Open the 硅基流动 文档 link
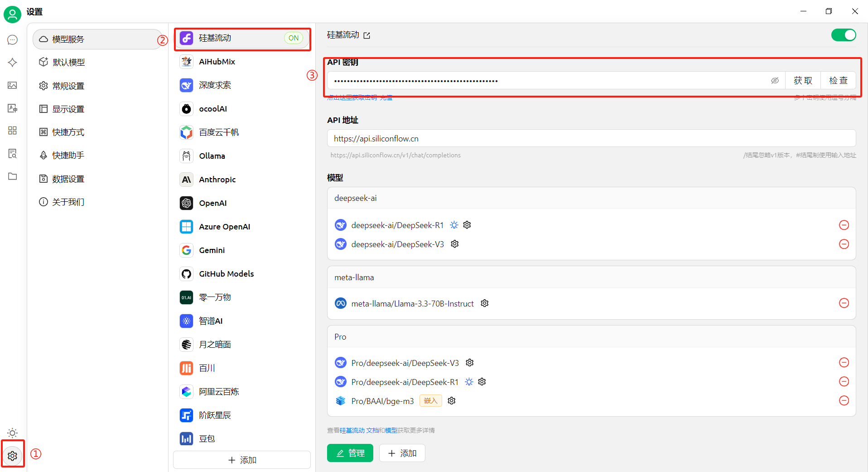Screen dimensions: 868x472 click(x=359, y=430)
